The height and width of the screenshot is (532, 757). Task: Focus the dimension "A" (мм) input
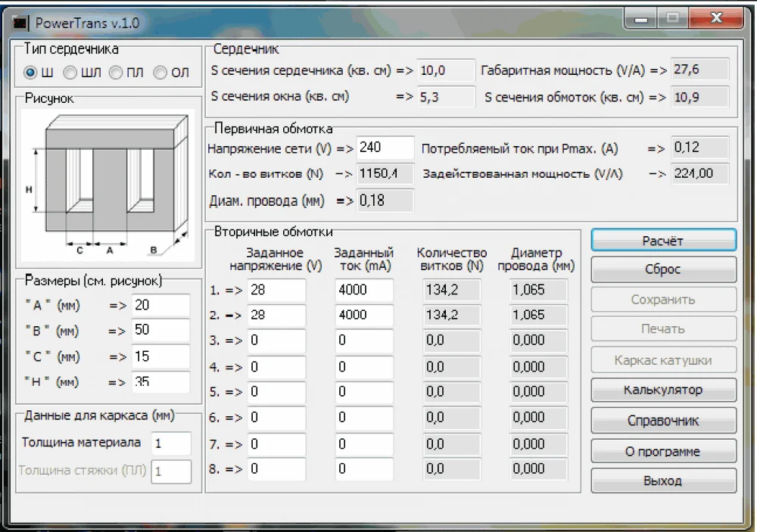pos(160,306)
